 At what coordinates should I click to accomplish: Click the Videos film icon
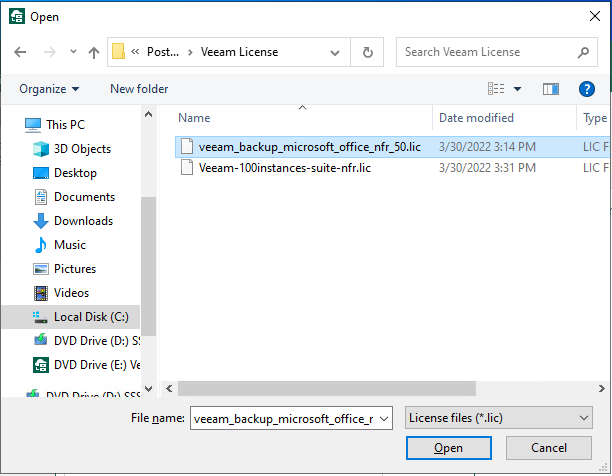pos(41,293)
